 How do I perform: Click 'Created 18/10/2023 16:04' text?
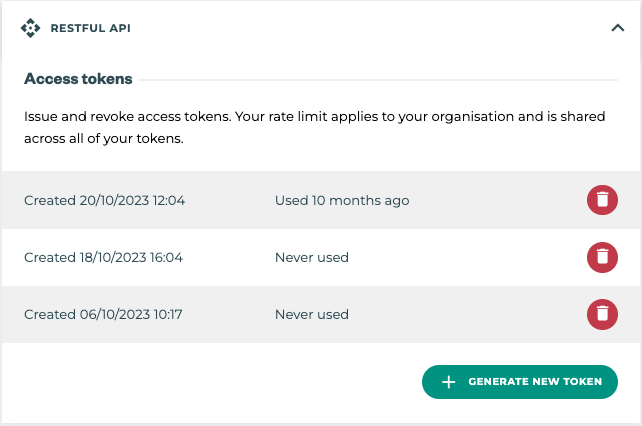coord(104,257)
